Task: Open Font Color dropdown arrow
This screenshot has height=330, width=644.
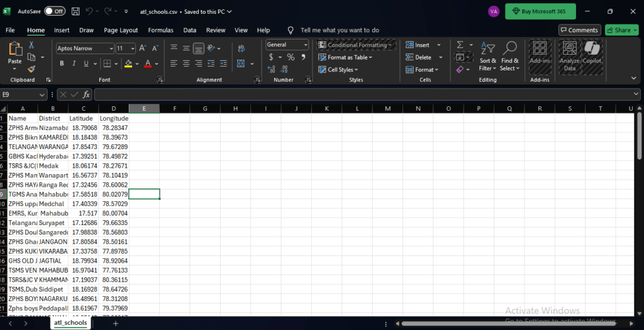Action: point(157,63)
